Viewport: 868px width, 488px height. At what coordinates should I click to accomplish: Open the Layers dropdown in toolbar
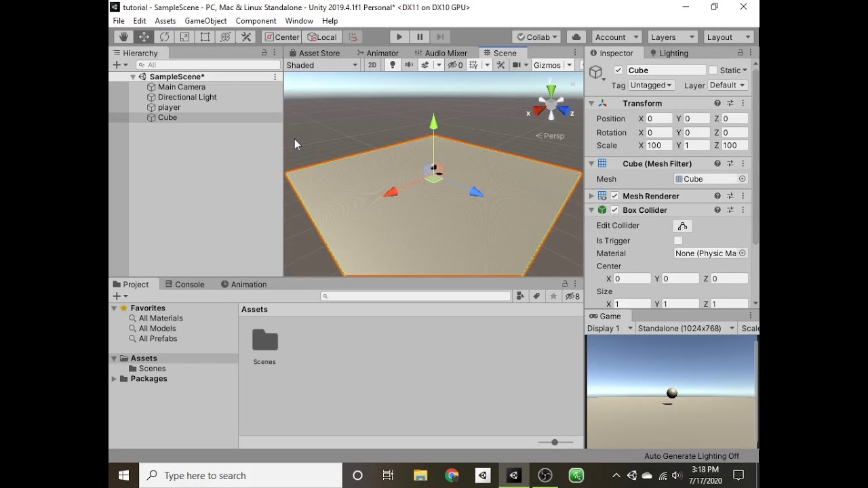point(672,37)
